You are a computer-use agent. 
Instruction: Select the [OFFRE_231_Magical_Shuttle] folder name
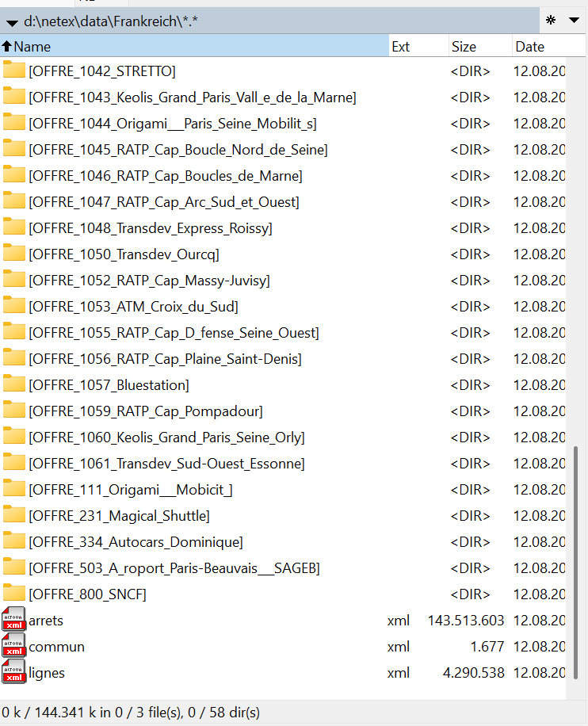(119, 516)
